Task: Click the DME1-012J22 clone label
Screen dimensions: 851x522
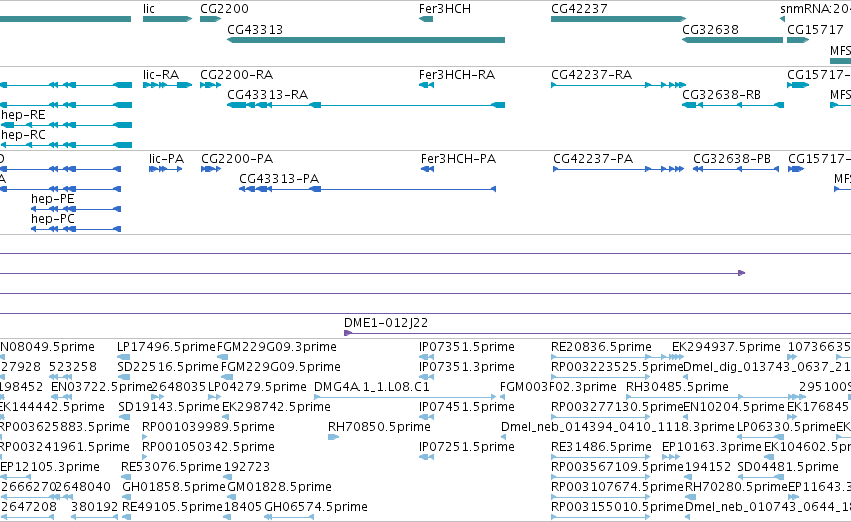Action: tap(386, 323)
